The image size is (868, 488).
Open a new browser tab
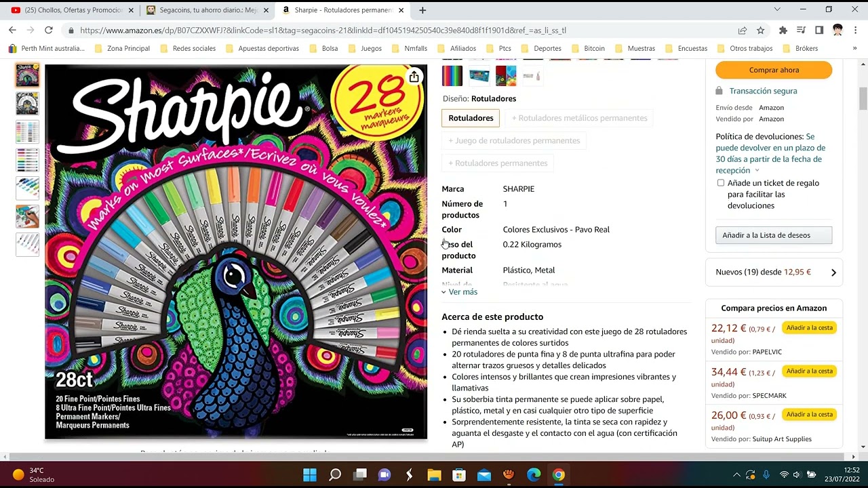point(422,10)
